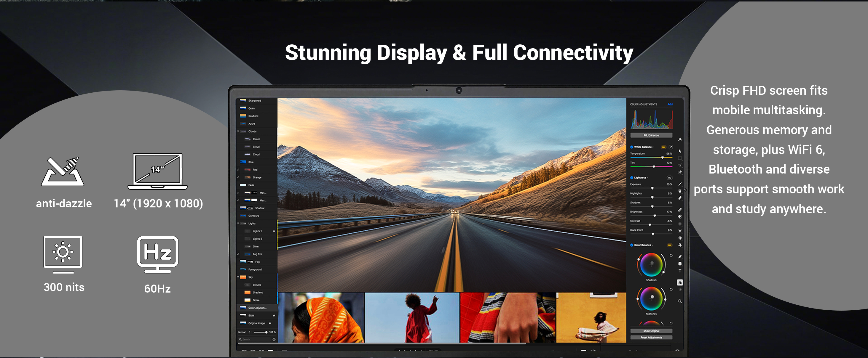Viewport: 868px width, 358px height.
Task: Click the Midtones color wheel
Action: 651,298
